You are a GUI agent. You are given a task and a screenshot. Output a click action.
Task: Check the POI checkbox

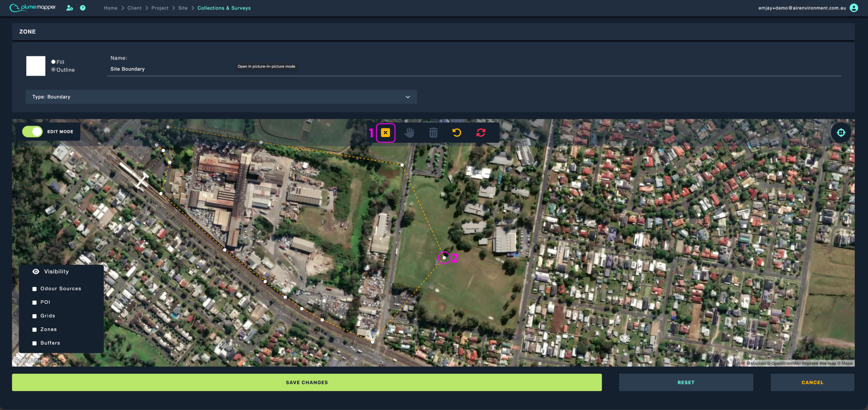pyautogui.click(x=34, y=303)
